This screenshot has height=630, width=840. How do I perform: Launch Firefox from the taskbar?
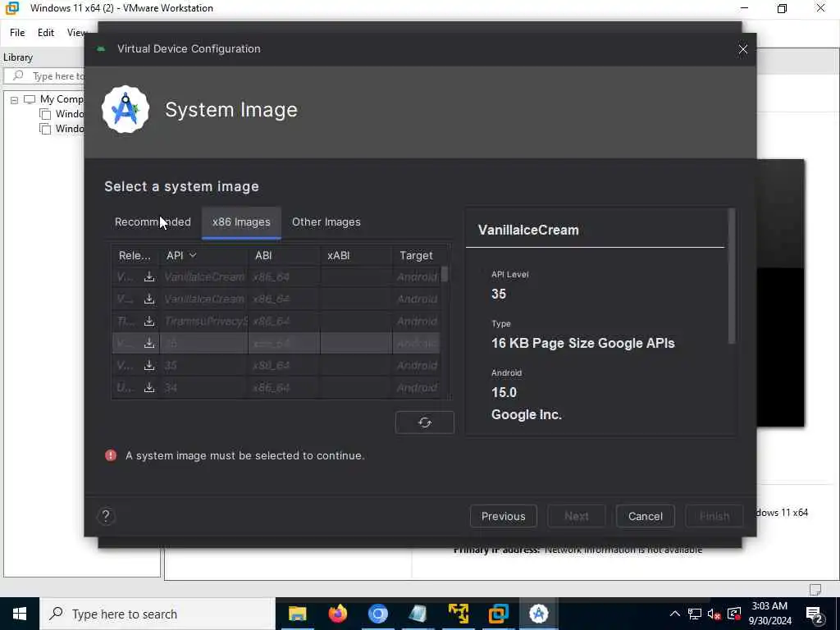pos(337,614)
